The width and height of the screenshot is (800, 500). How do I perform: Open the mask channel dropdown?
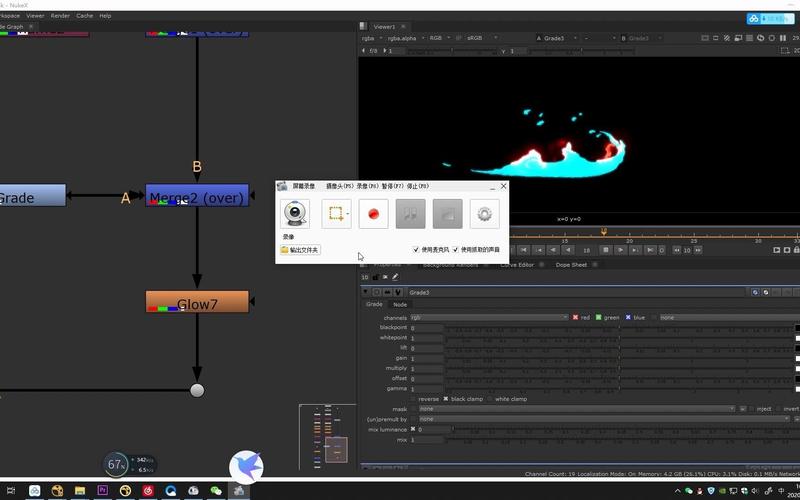tap(577, 409)
